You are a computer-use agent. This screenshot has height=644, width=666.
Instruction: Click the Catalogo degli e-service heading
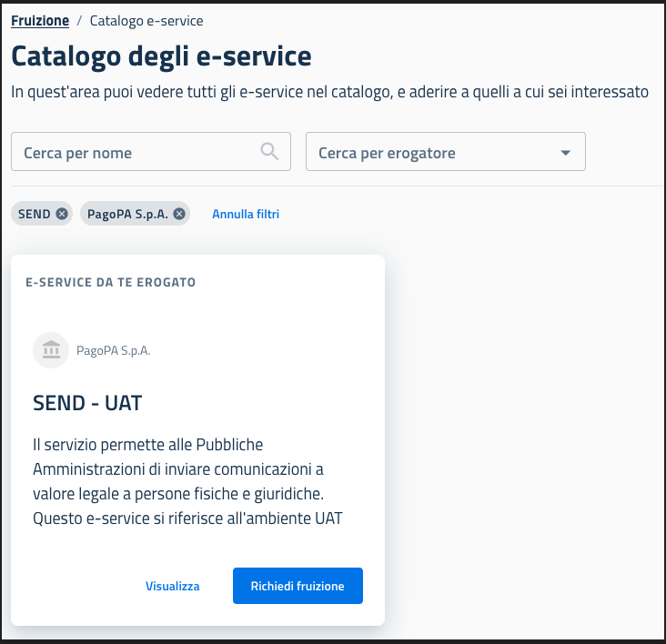pyautogui.click(x=161, y=56)
